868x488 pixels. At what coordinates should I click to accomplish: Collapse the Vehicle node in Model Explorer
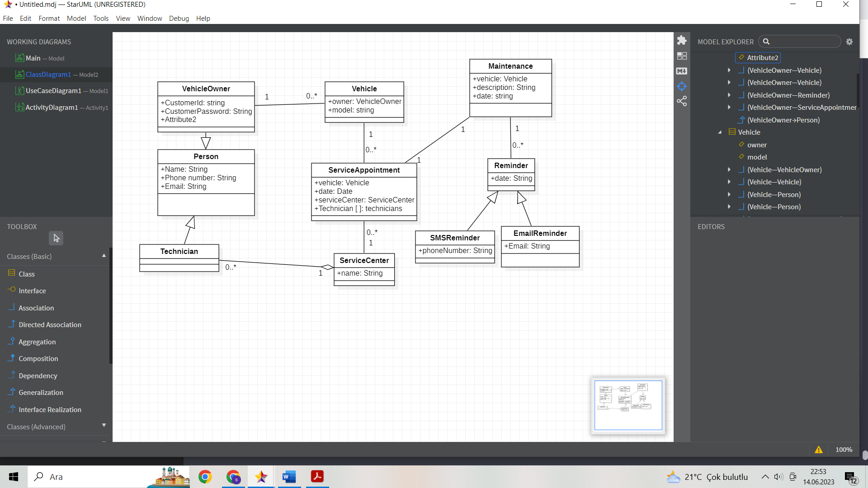[x=720, y=132]
